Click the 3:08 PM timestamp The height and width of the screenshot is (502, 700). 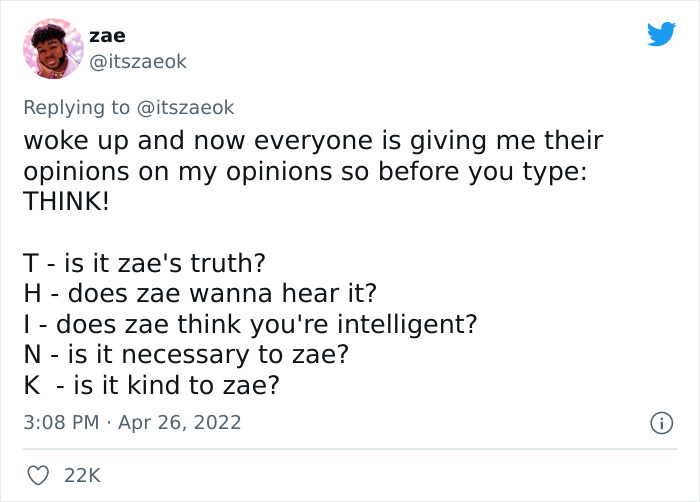pos(61,422)
